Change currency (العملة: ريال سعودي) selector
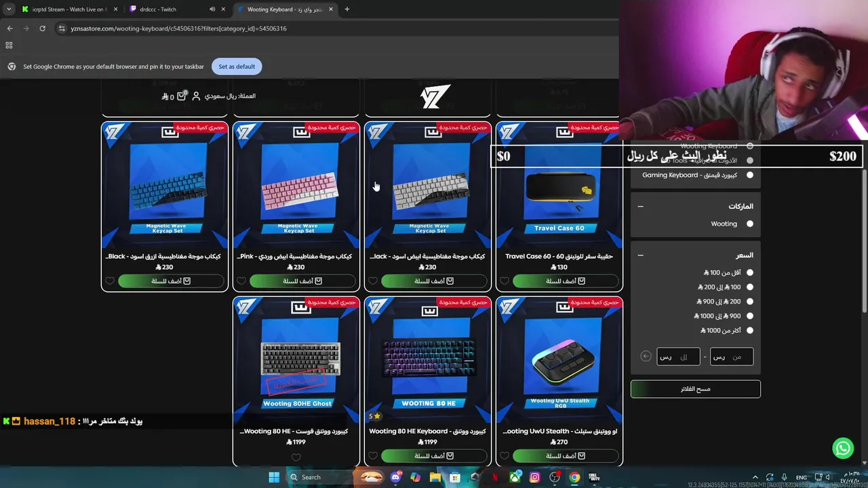Viewport: 868px width, 488px height. click(x=230, y=96)
